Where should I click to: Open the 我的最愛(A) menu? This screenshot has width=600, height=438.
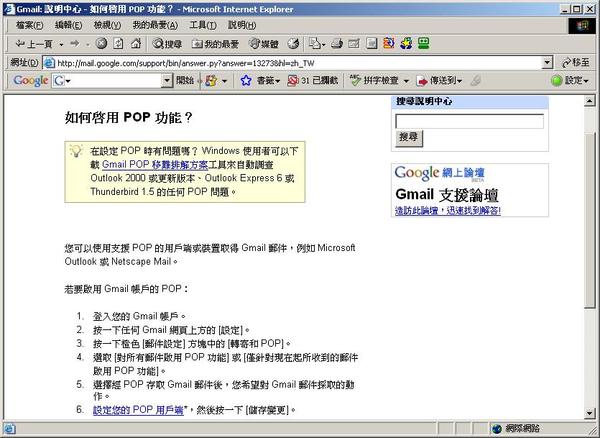click(x=155, y=25)
